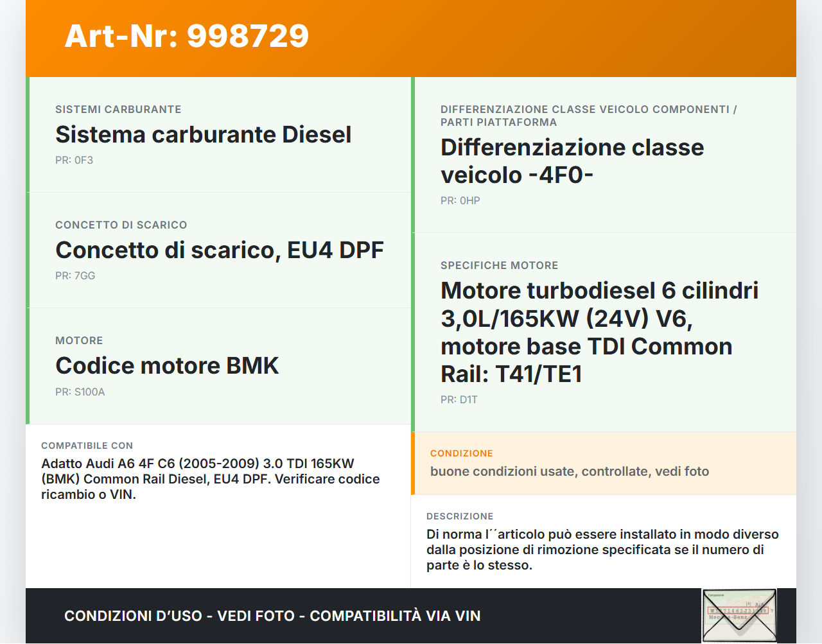This screenshot has height=644, width=822.
Task: Click the "SISTEMI CARBURANTE" label
Action: click(118, 110)
